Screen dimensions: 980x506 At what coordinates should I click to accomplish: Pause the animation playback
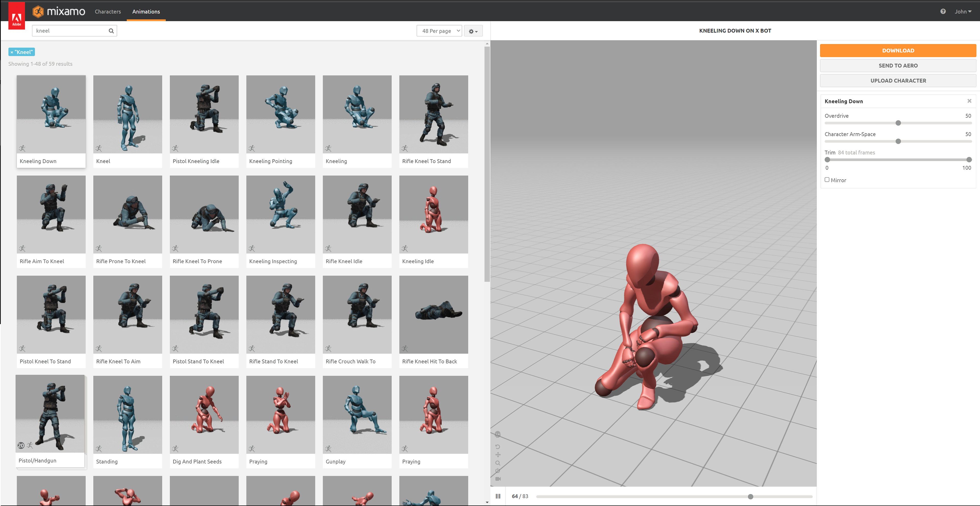[x=498, y=496]
